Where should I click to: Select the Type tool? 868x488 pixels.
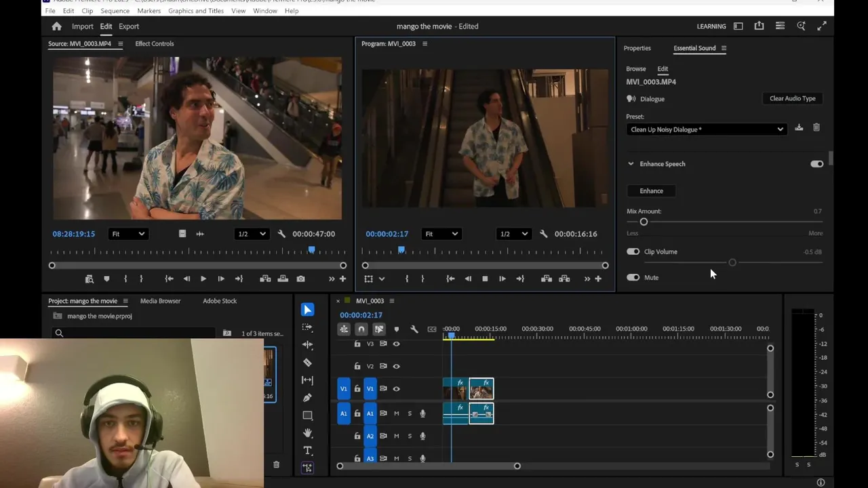(x=308, y=451)
